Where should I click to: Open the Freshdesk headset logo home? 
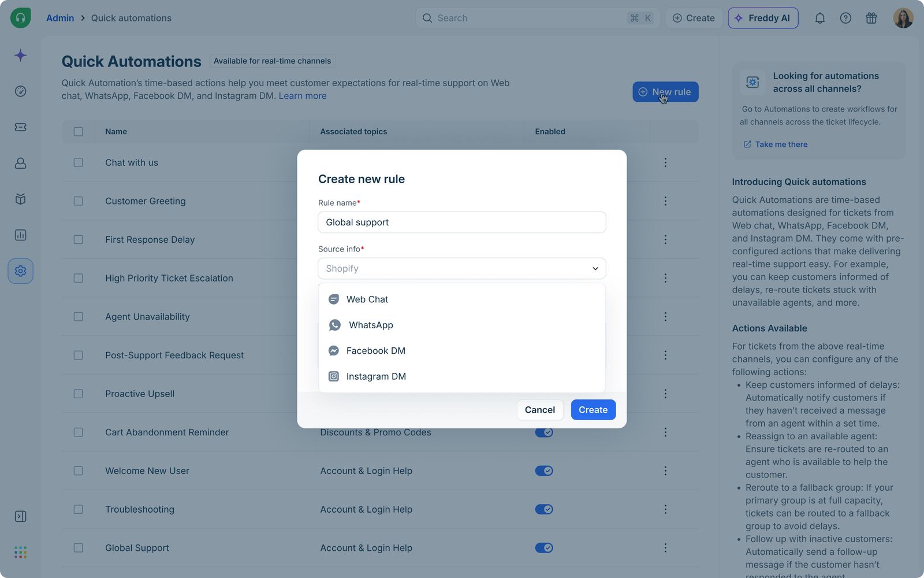(x=21, y=18)
